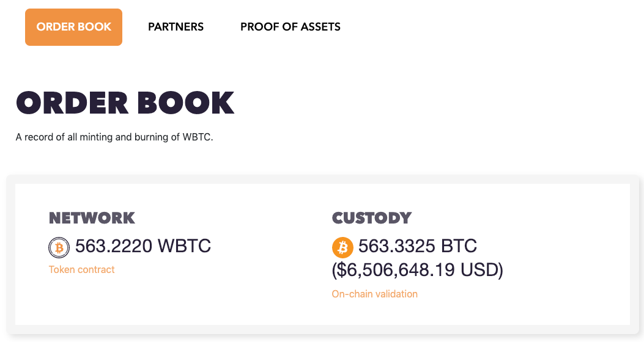
Task: Click the WBTC coin icon under Network
Action: click(59, 247)
